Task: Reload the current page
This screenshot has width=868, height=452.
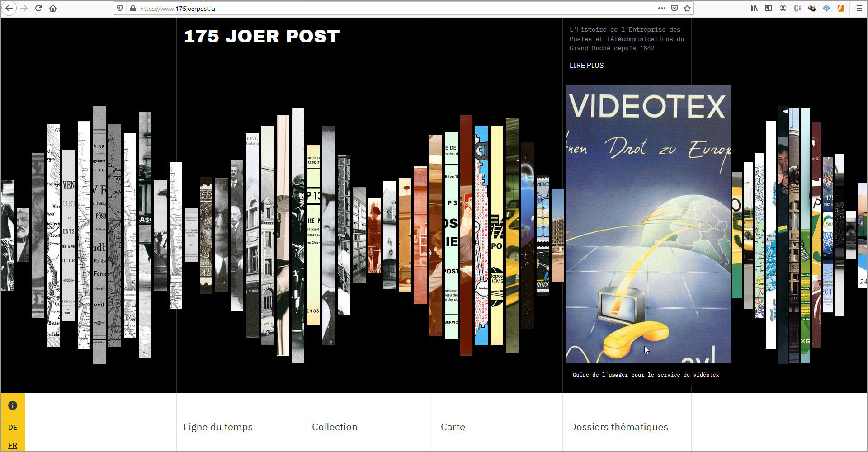Action: (x=38, y=8)
